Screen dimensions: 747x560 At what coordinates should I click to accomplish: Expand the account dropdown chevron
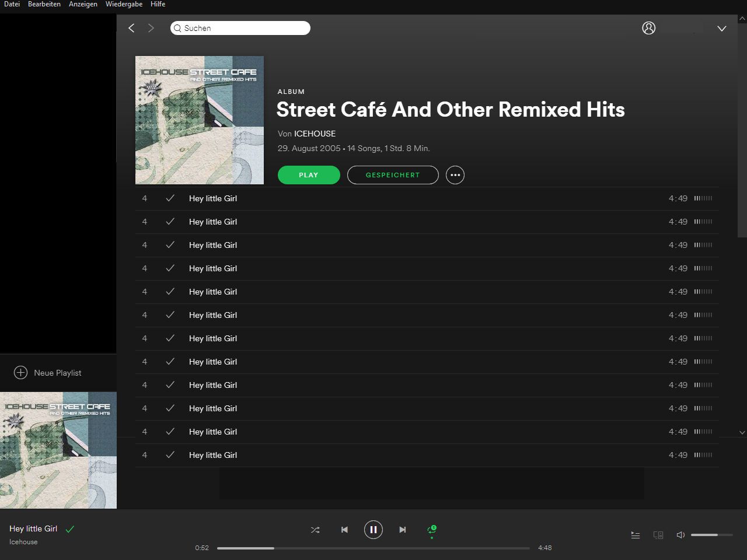(x=722, y=29)
